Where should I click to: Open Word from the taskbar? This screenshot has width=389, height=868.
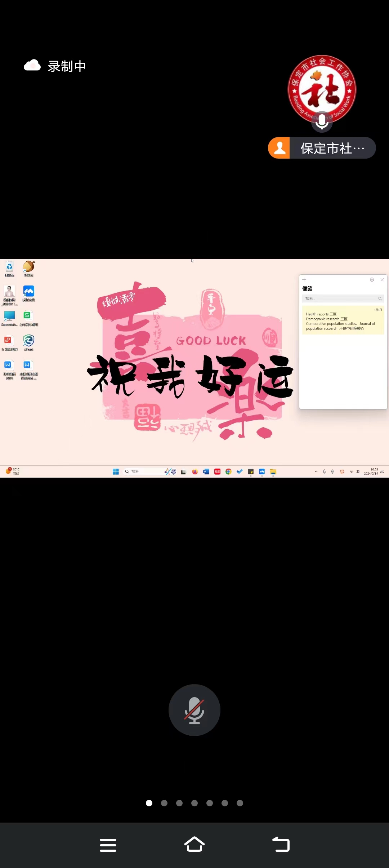206,471
